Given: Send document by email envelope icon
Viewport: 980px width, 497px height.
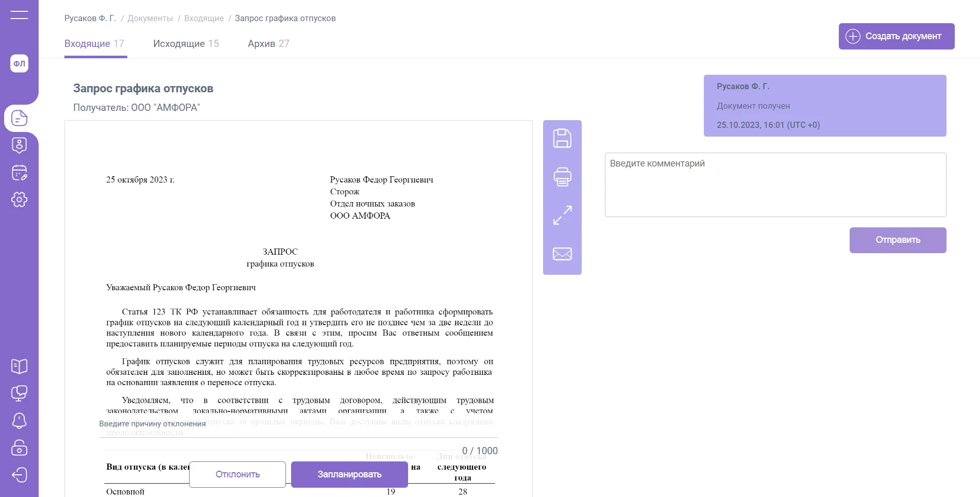Looking at the screenshot, I should pyautogui.click(x=562, y=254).
